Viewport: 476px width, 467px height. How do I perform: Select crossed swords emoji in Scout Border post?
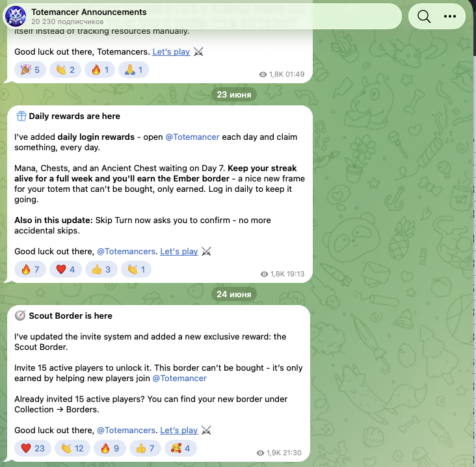click(x=206, y=431)
